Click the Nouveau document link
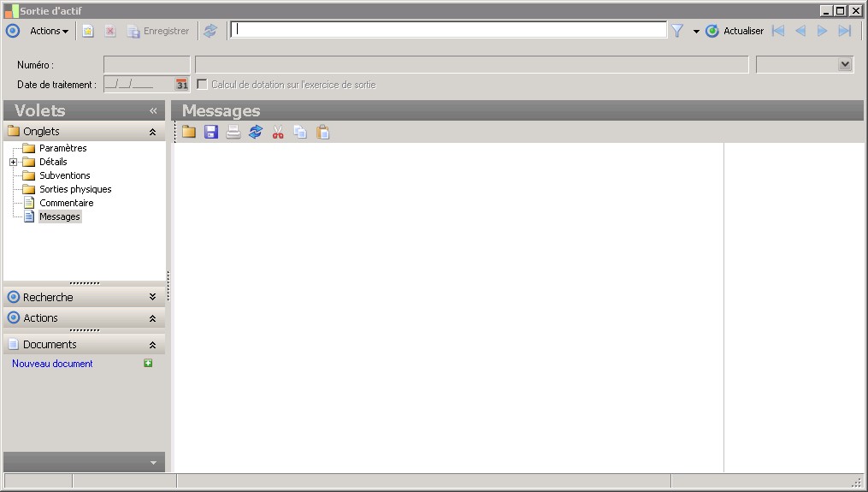Image resolution: width=868 pixels, height=492 pixels. point(52,364)
